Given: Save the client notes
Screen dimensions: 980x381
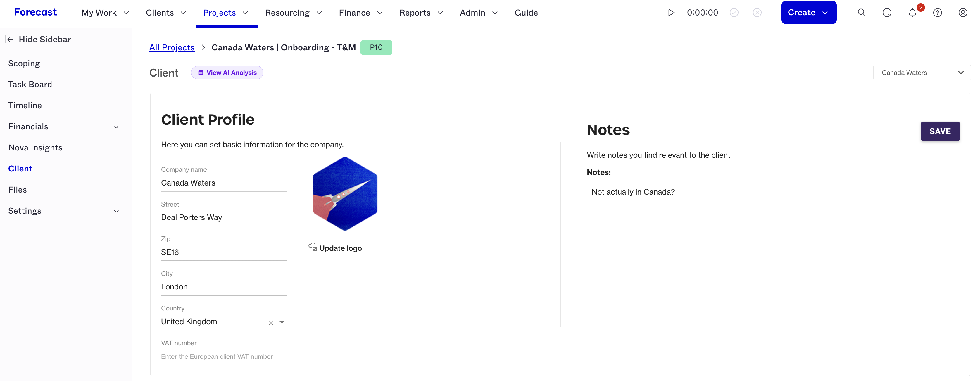Looking at the screenshot, I should coord(940,131).
